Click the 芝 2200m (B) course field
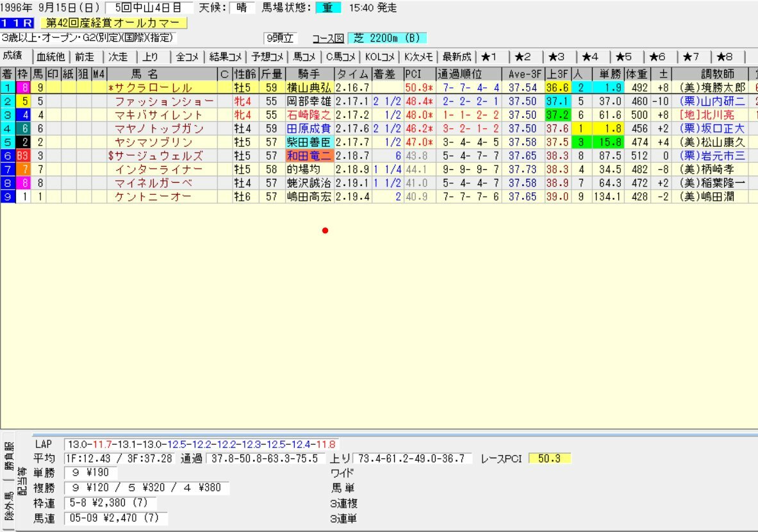The height and width of the screenshot is (532, 758). pos(387,38)
